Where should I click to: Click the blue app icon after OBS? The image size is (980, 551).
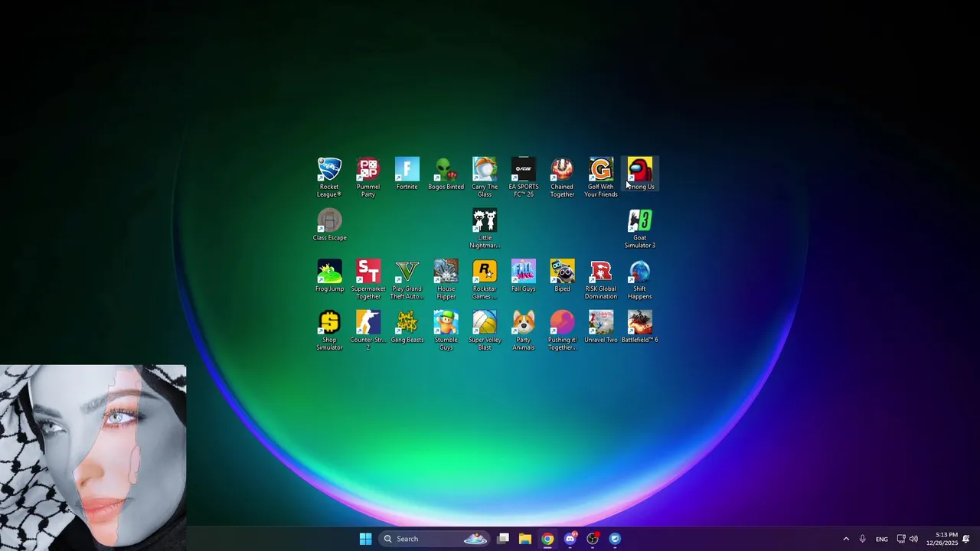point(615,539)
